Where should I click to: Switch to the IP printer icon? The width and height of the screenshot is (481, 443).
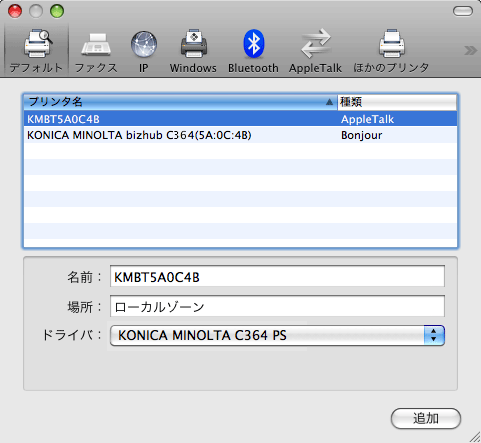tap(144, 52)
